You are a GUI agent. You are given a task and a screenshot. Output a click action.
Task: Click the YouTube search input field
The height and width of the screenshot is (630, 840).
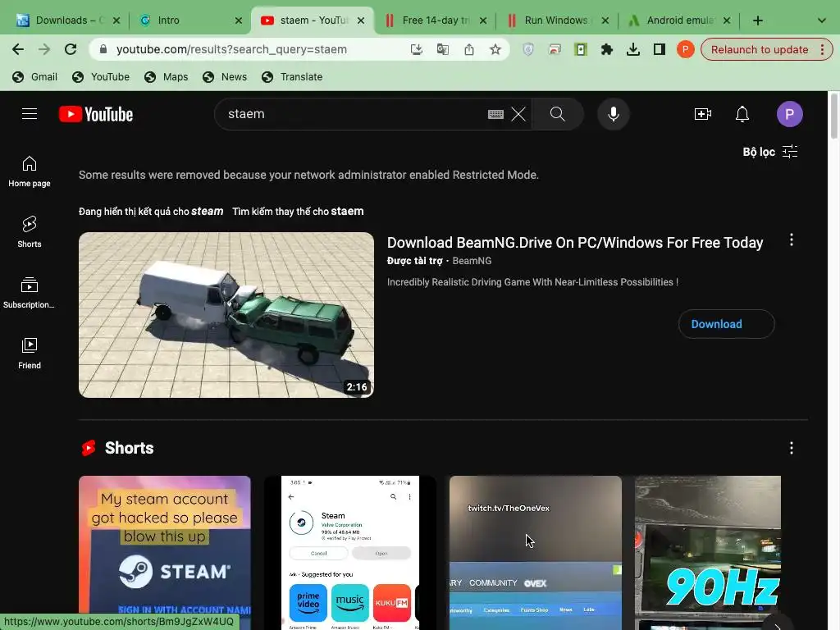tap(354, 114)
